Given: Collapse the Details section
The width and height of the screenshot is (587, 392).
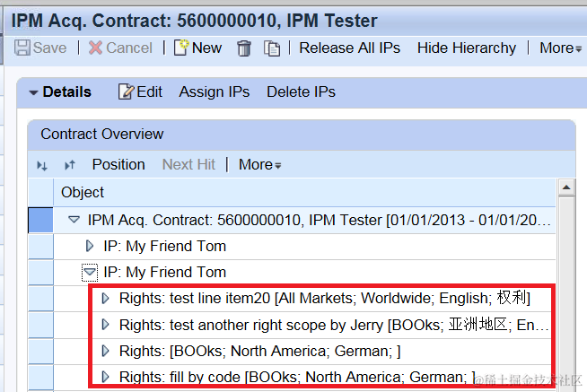Looking at the screenshot, I should 34,92.
